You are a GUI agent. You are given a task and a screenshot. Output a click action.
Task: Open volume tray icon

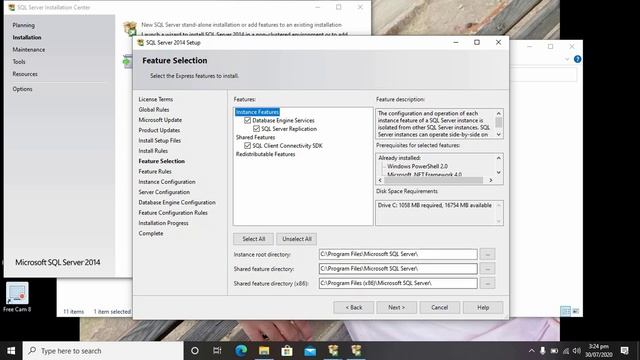(x=576, y=351)
